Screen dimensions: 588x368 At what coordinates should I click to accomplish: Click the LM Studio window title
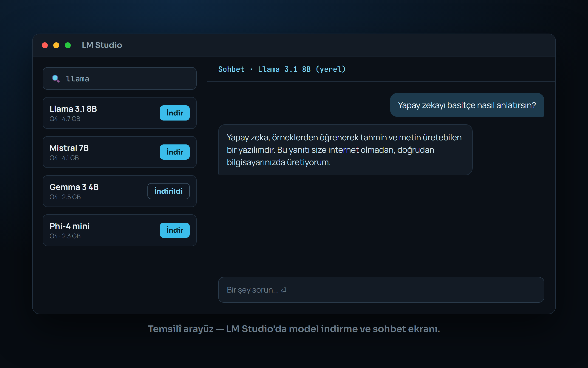[x=102, y=45]
